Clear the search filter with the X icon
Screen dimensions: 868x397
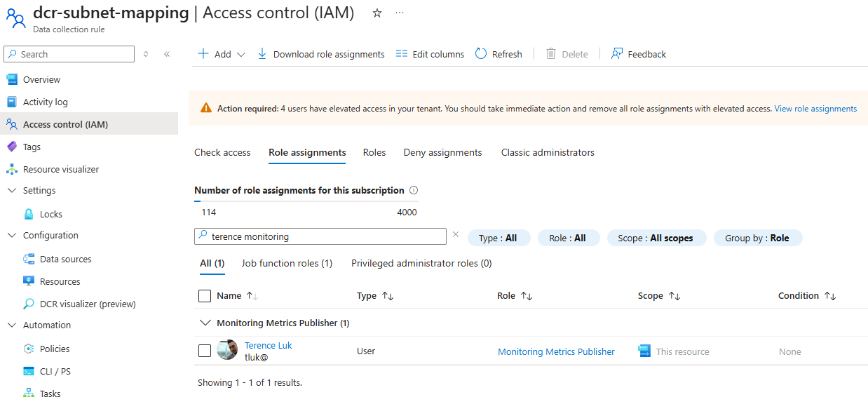[x=456, y=235]
